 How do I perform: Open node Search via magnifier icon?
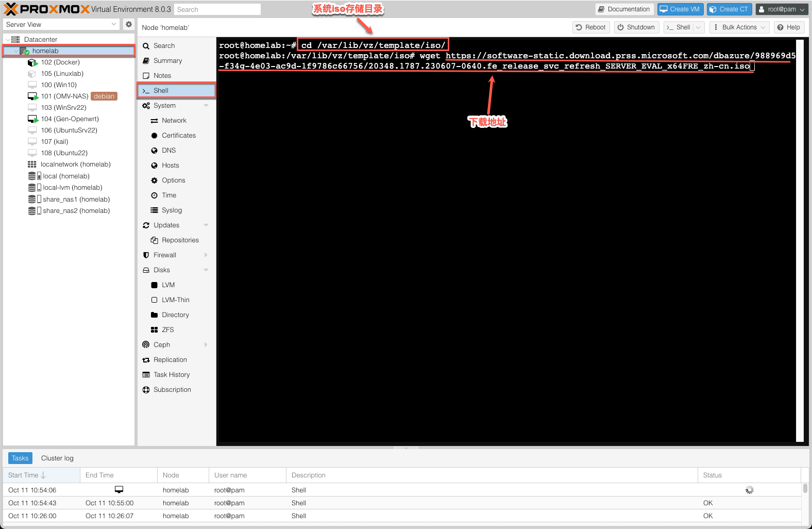click(146, 46)
